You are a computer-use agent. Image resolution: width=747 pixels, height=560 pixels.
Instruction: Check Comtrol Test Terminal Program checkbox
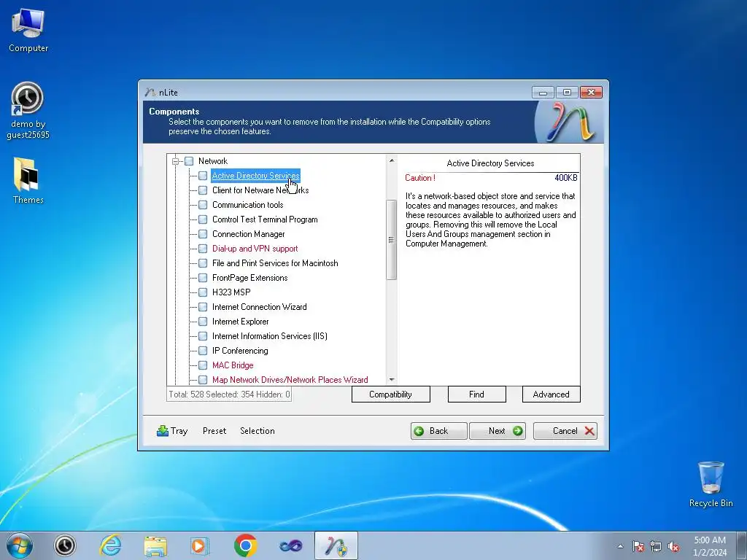(x=203, y=219)
